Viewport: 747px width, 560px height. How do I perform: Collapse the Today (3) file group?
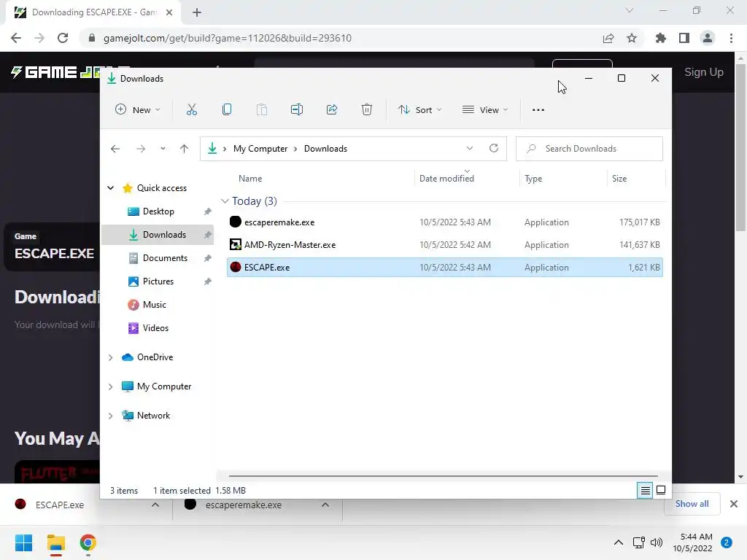coord(225,201)
